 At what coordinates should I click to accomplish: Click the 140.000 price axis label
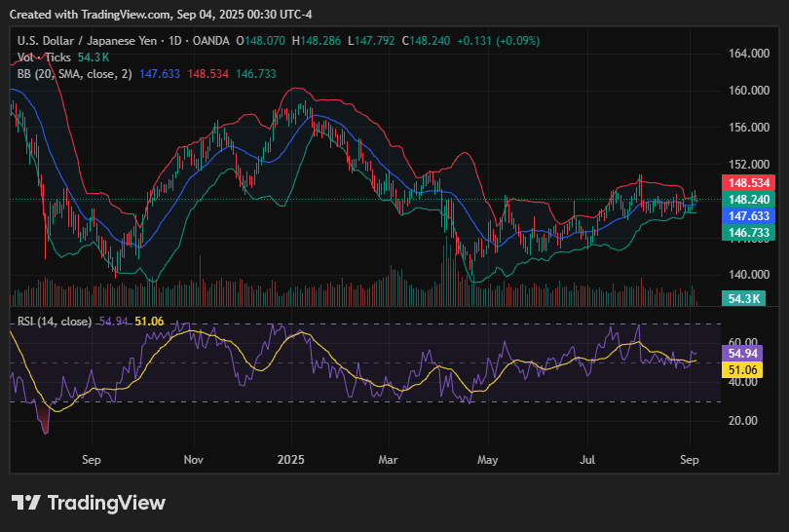point(749,275)
